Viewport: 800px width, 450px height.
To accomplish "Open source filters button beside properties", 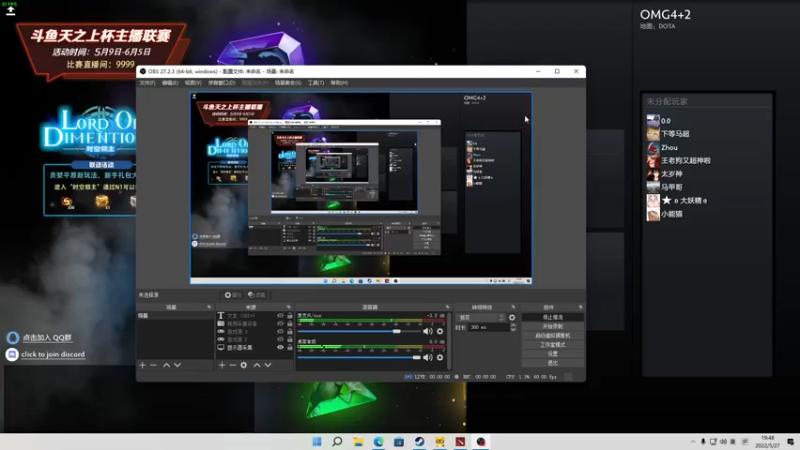I will pos(257,295).
